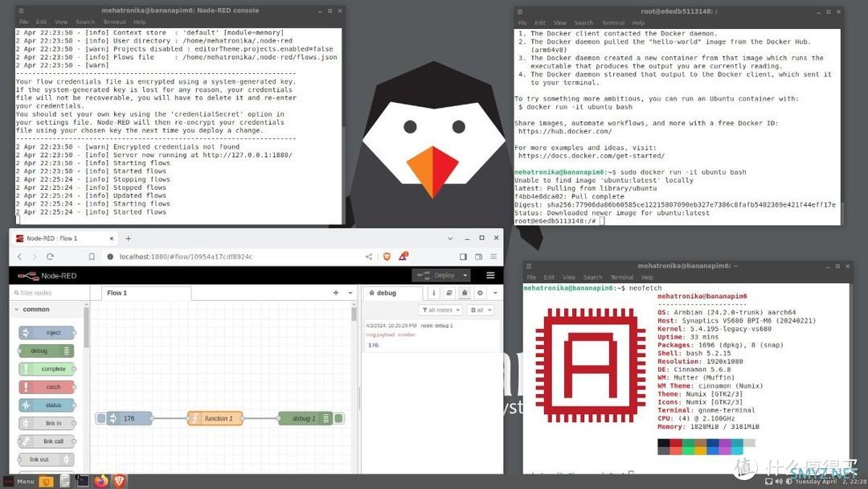868x489 pixels.
Task: Open the Node-RED main hamburger menu
Action: pyautogui.click(x=490, y=275)
